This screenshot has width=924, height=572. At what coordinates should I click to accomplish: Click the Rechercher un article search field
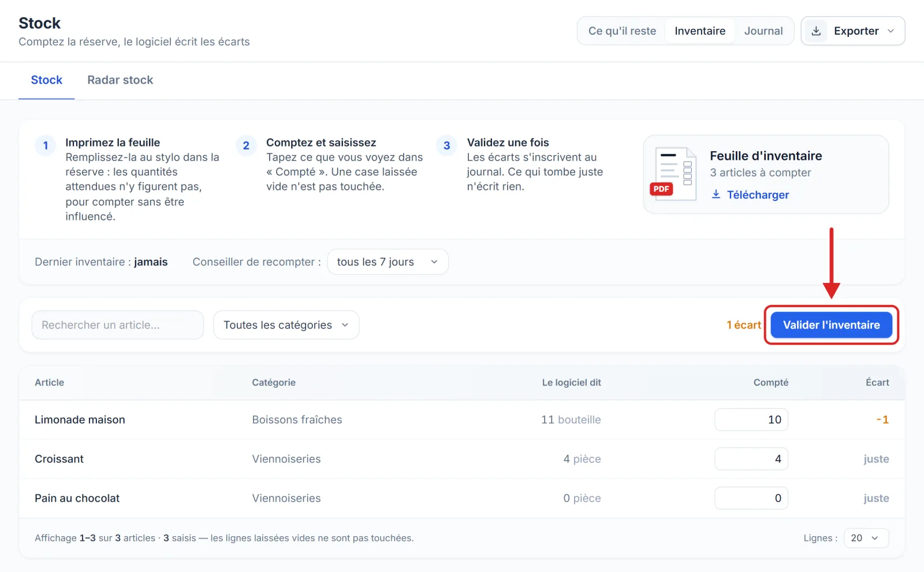(118, 325)
